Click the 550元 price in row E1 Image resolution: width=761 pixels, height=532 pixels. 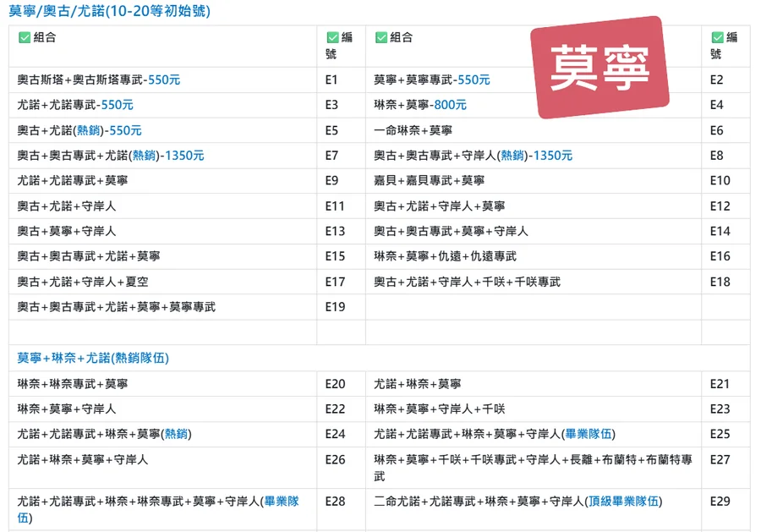pos(163,80)
